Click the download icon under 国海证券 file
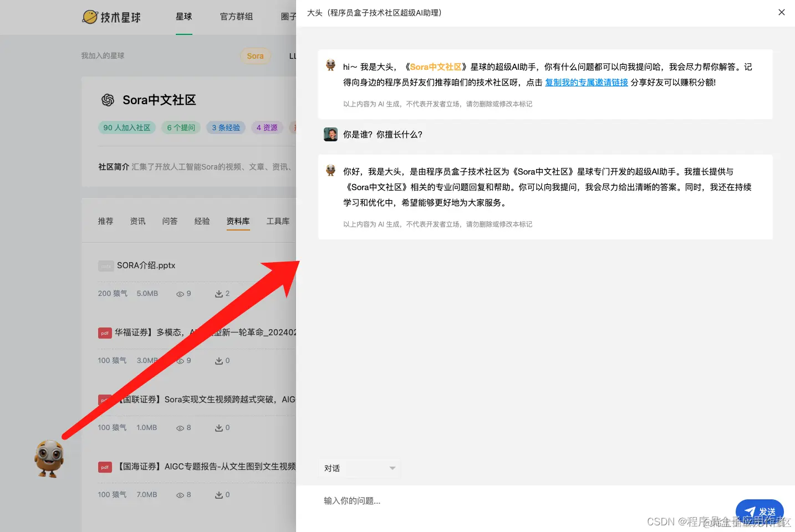795x532 pixels. [219, 495]
